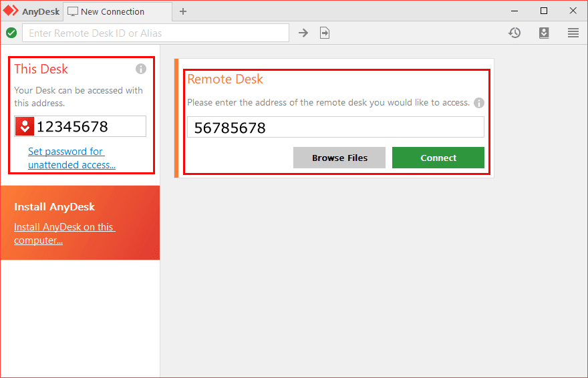Select This Desk address 12345678
The image size is (588, 378).
pyautogui.click(x=72, y=127)
